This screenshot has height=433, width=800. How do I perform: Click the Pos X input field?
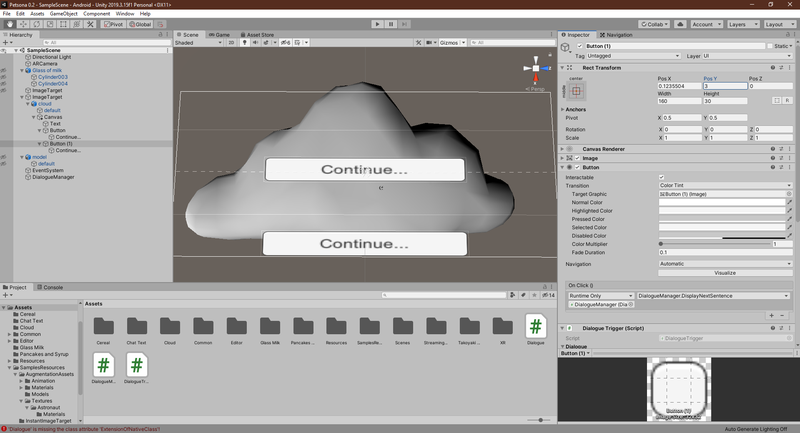pos(679,86)
